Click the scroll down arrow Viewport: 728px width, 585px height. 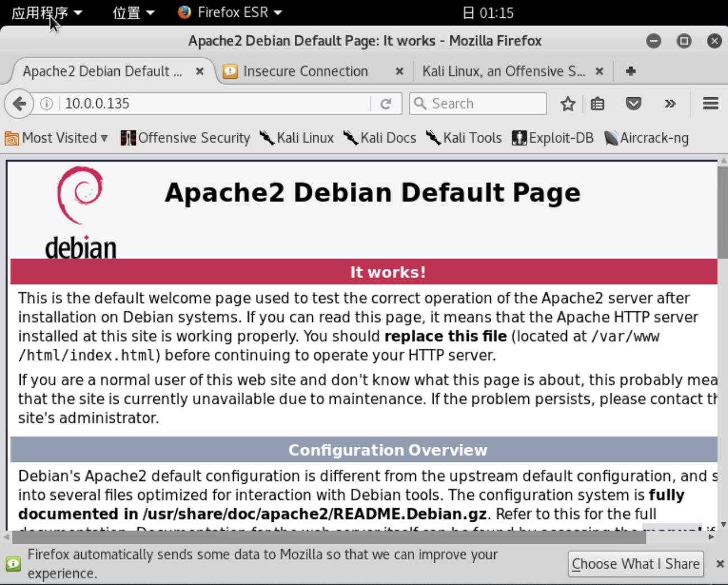[x=723, y=525]
